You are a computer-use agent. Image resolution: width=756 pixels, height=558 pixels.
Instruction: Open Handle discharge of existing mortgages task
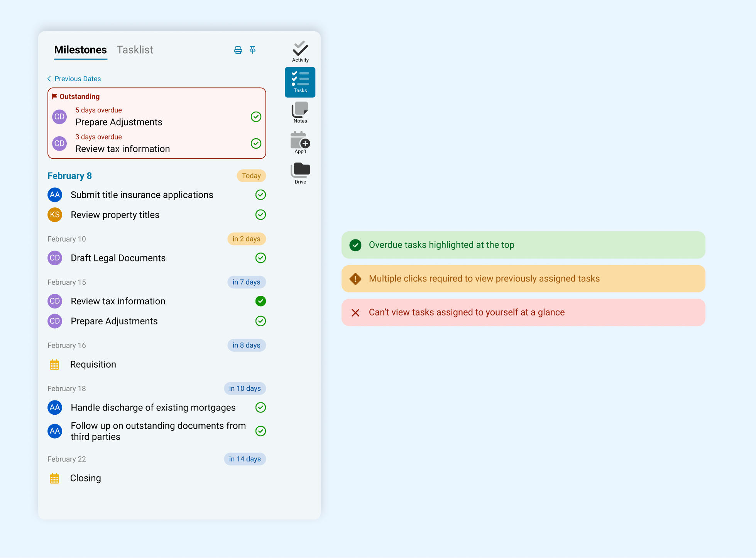point(153,408)
